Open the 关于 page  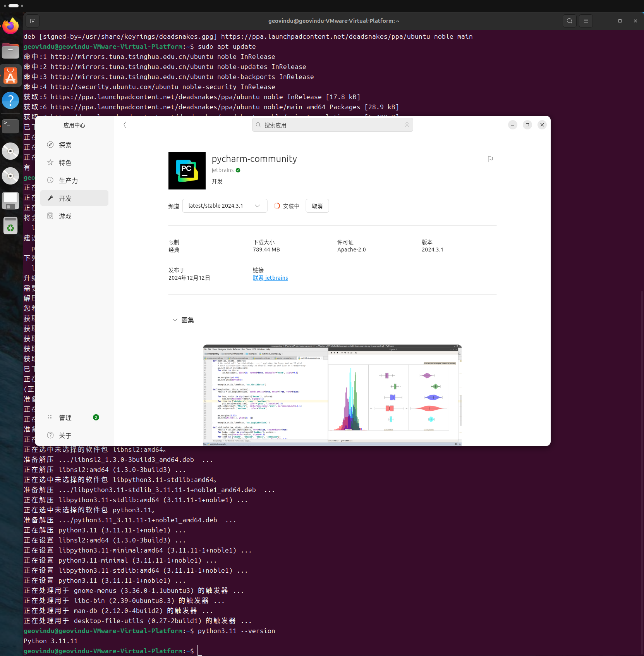point(74,436)
